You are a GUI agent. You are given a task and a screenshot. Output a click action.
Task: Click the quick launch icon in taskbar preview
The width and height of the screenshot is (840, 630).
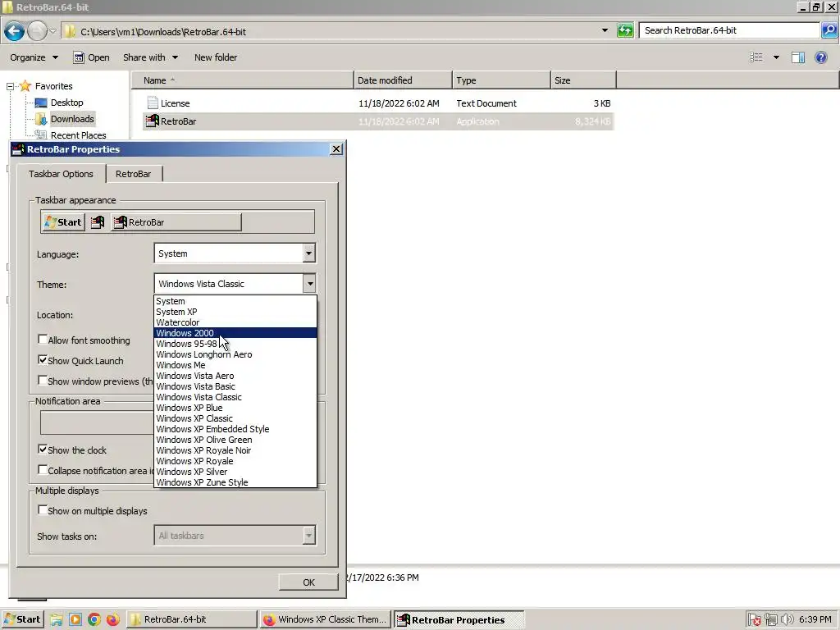point(98,221)
